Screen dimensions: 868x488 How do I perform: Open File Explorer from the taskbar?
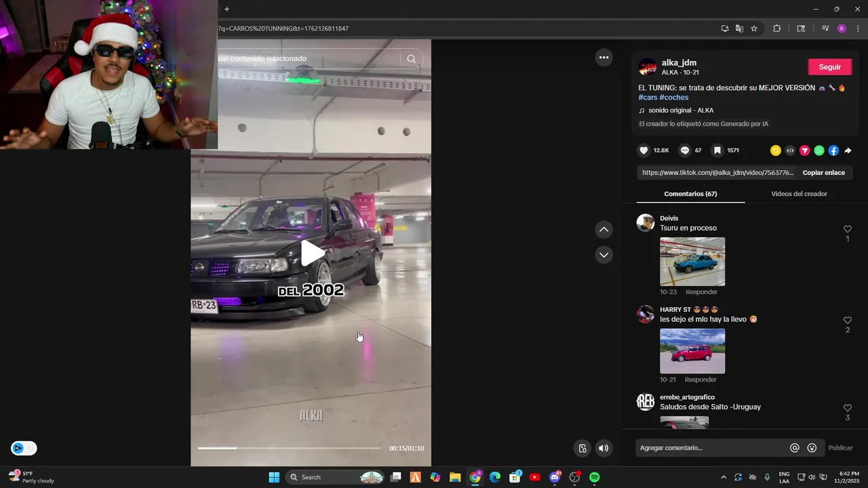(455, 477)
